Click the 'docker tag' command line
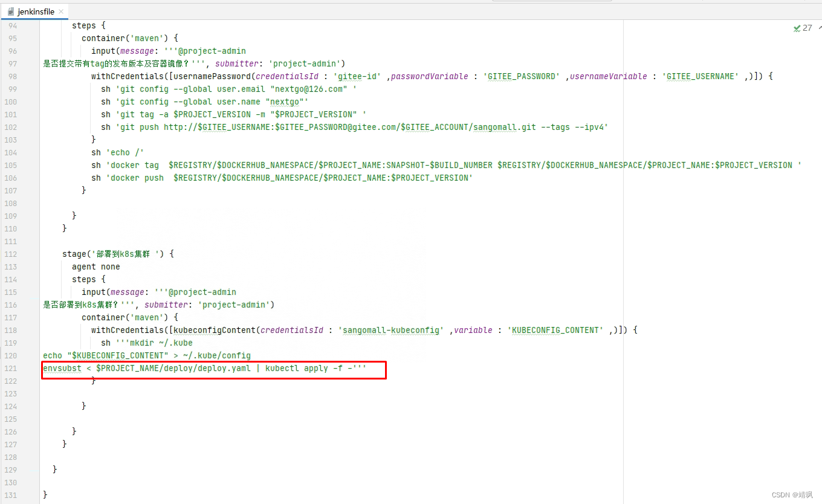The width and height of the screenshot is (822, 504). [x=447, y=165]
